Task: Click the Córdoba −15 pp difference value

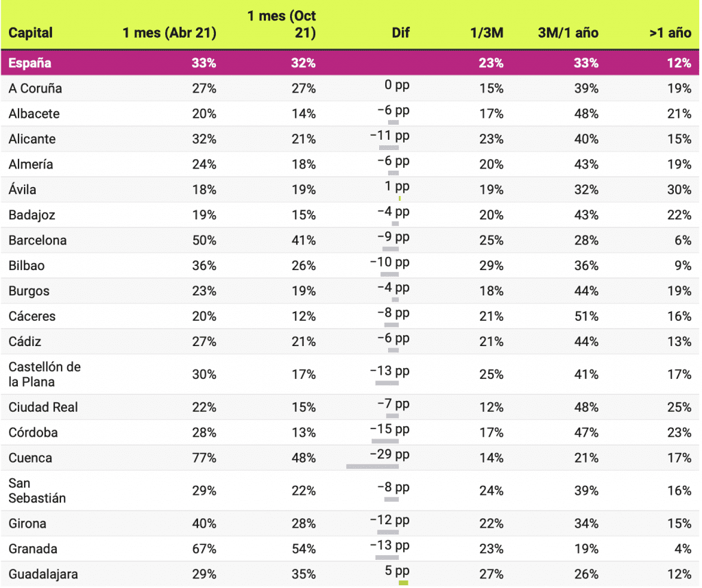Action: click(389, 429)
